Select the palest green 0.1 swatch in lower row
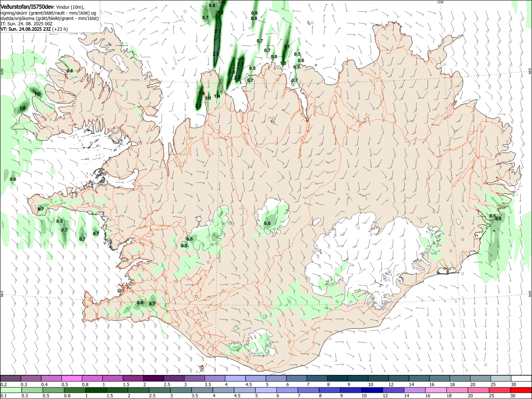Screen dimensions: 532x399 pos(11,390)
